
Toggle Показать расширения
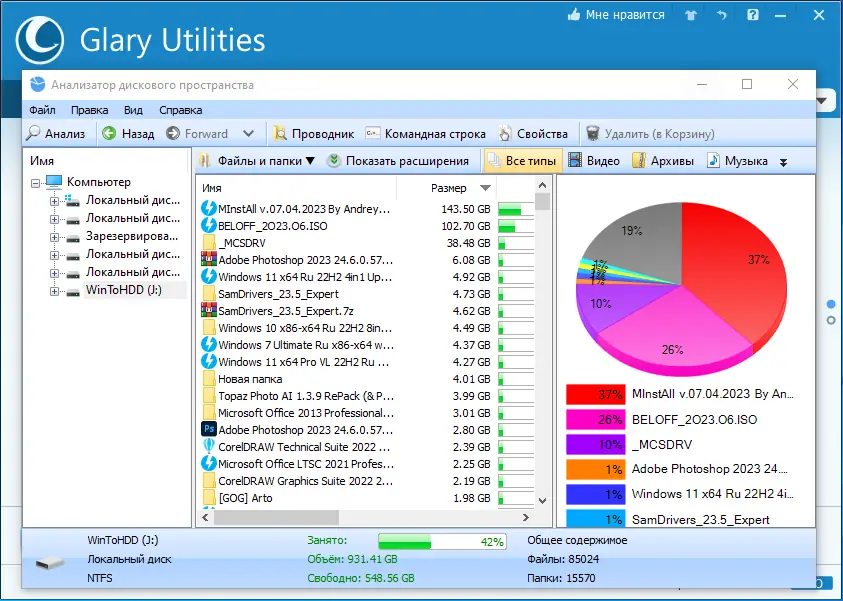pos(398,161)
